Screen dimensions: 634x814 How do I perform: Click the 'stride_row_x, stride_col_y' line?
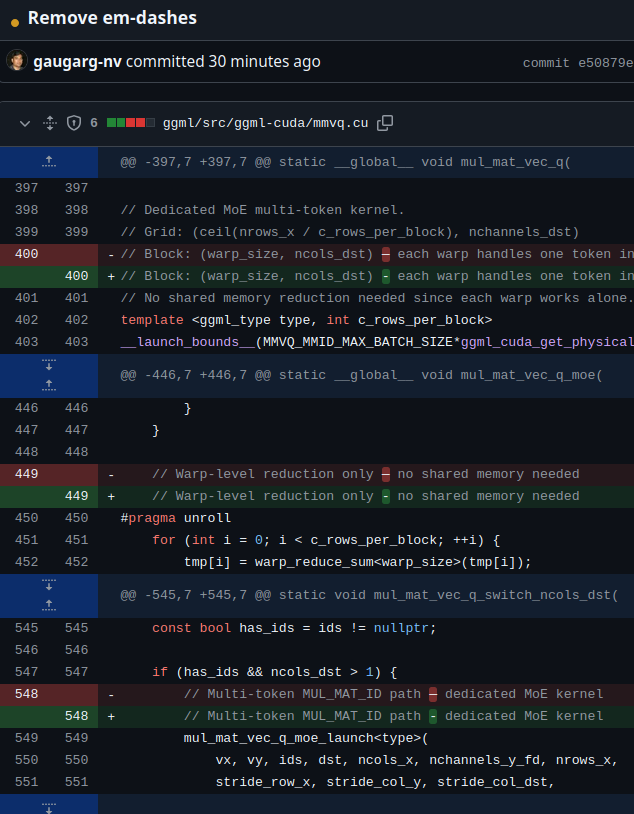(x=385, y=782)
